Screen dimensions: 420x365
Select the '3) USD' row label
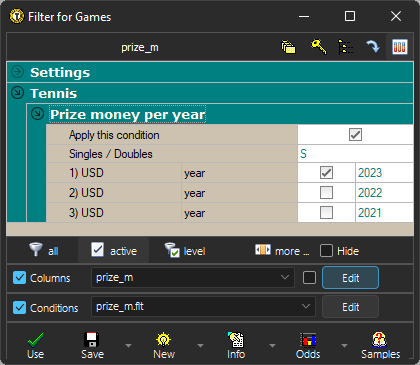[86, 213]
